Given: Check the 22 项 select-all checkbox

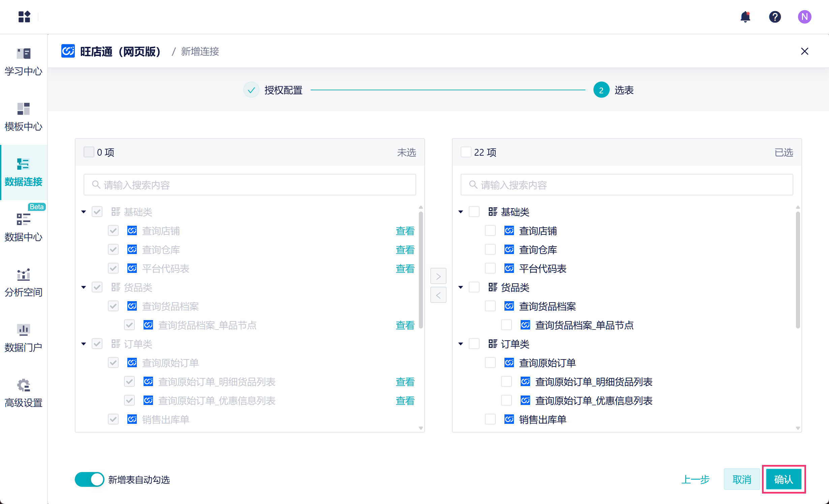Looking at the screenshot, I should point(466,152).
